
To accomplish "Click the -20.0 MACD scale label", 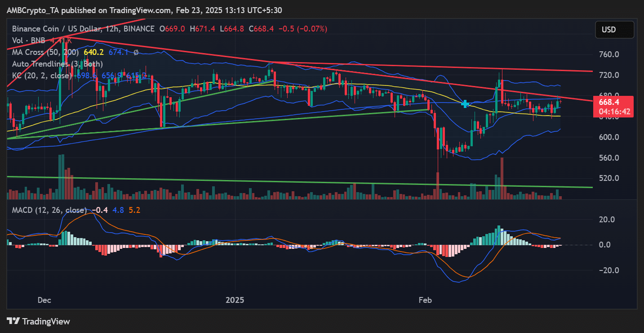I will click(608, 270).
